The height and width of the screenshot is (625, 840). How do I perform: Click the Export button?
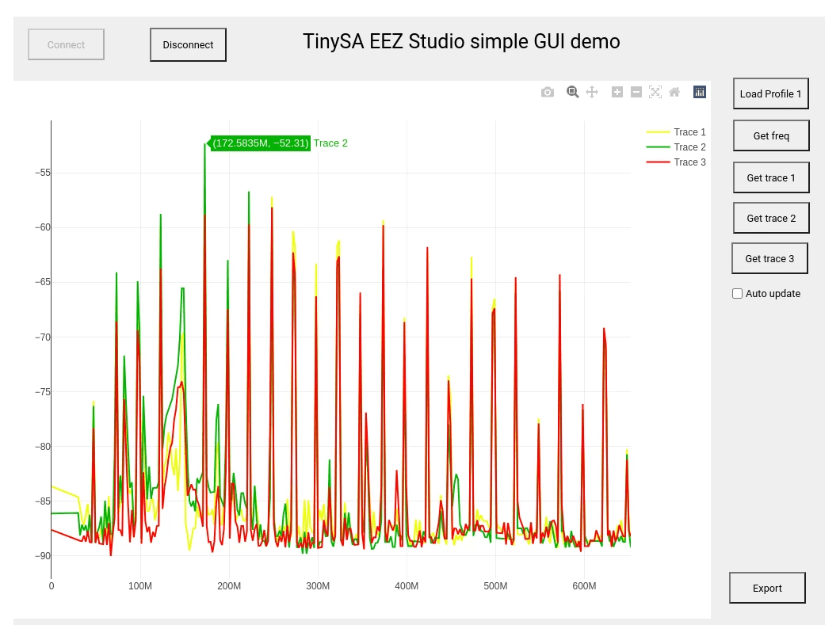pos(767,588)
